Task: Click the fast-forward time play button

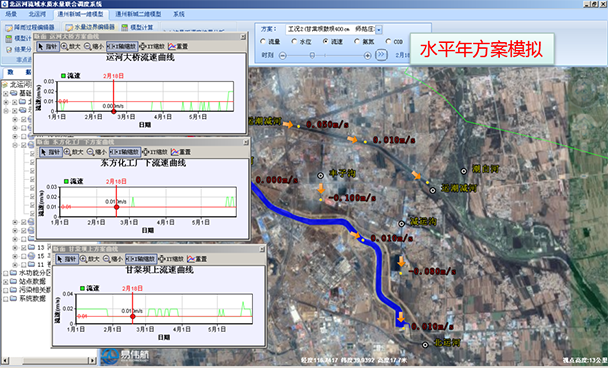Action: [x=381, y=55]
